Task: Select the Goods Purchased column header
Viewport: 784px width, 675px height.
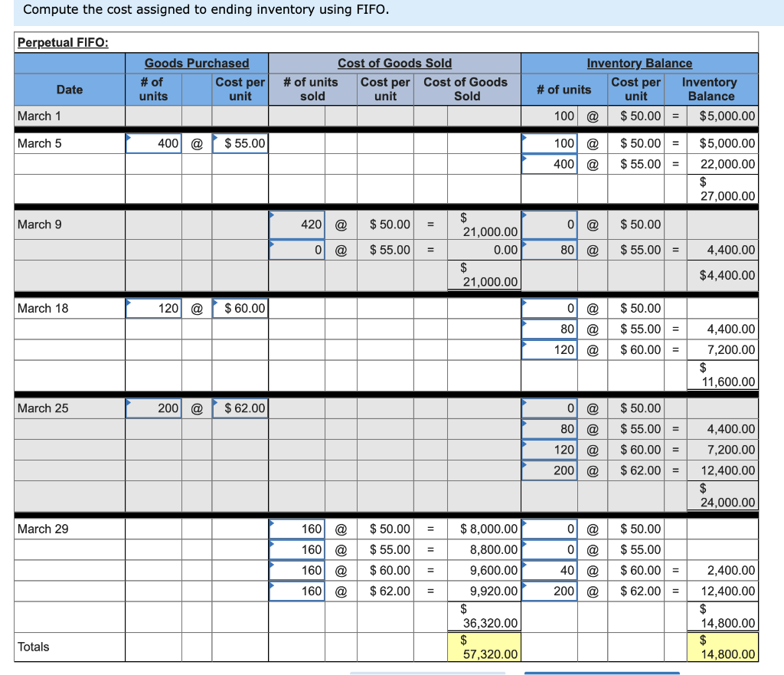Action: (x=196, y=63)
